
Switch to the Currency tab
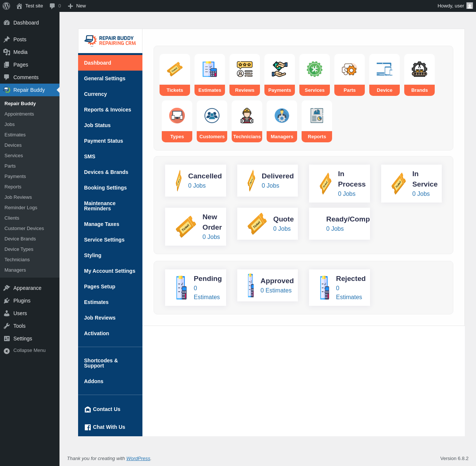(x=110, y=94)
